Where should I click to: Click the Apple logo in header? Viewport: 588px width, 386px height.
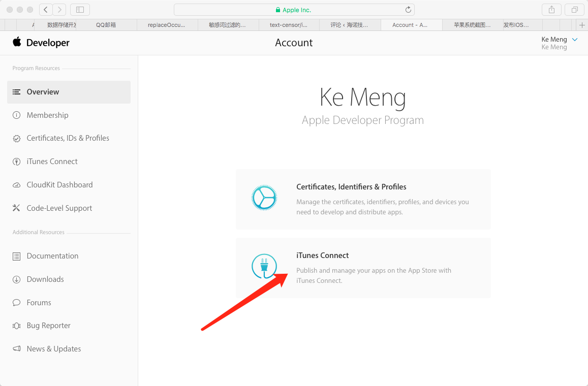pos(17,42)
